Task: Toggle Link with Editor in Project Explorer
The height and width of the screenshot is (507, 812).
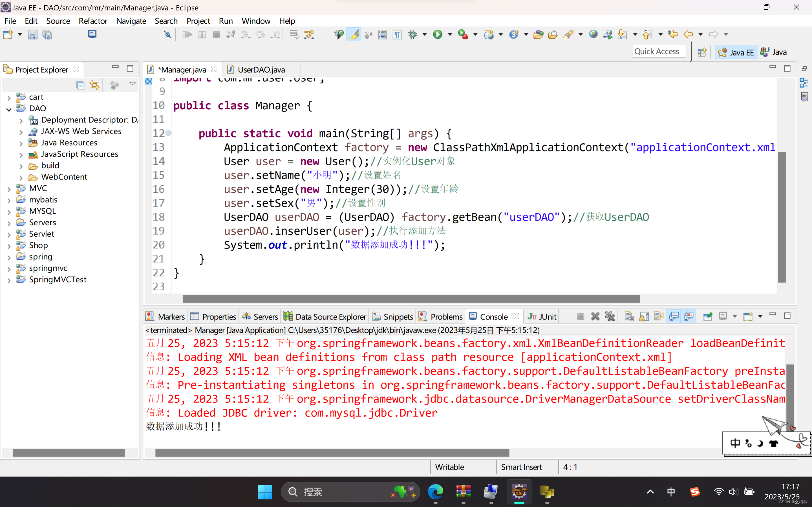Action: 95,85
